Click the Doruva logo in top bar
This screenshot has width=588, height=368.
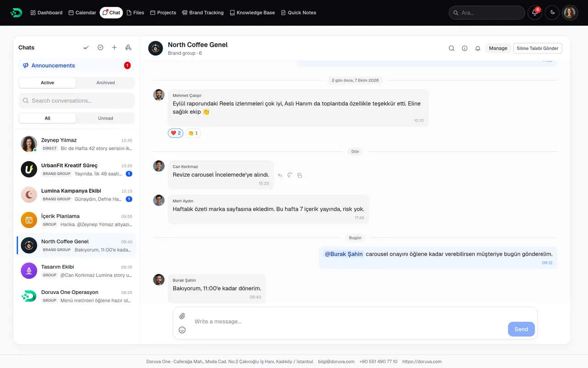click(16, 12)
